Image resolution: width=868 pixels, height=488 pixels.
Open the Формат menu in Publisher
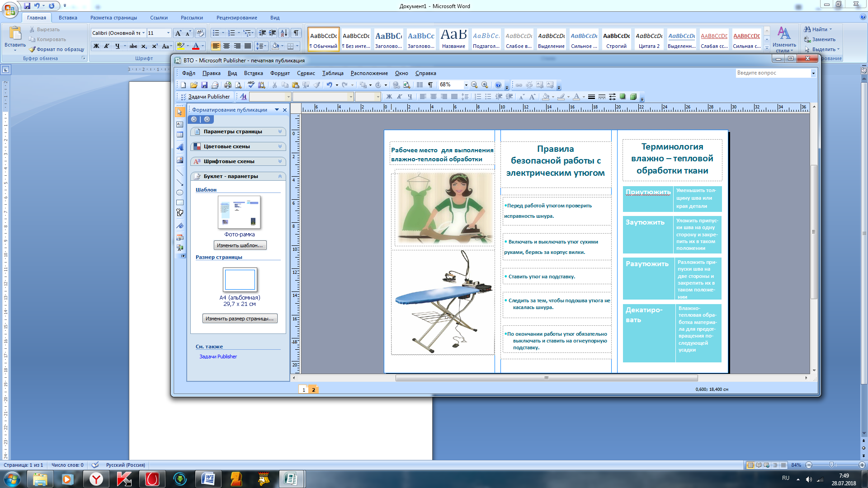(x=280, y=73)
